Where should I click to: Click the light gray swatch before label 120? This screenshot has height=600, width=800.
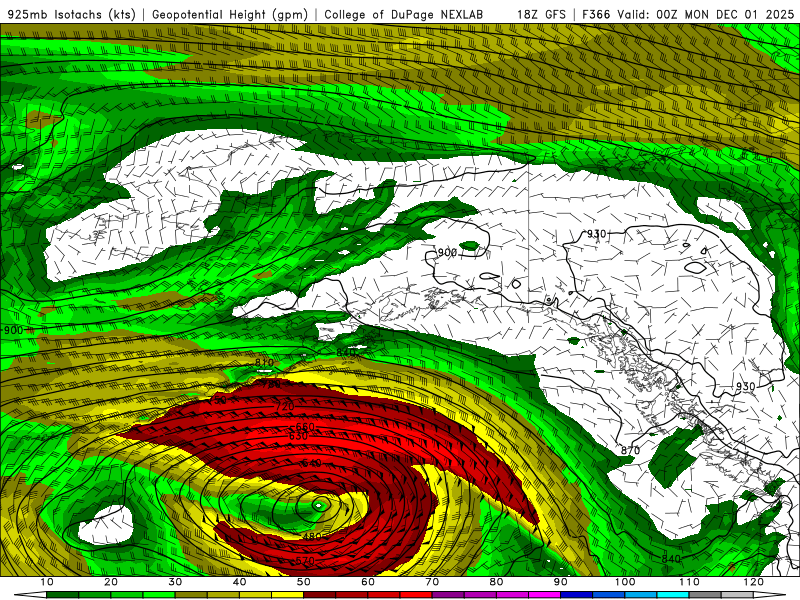point(738,595)
